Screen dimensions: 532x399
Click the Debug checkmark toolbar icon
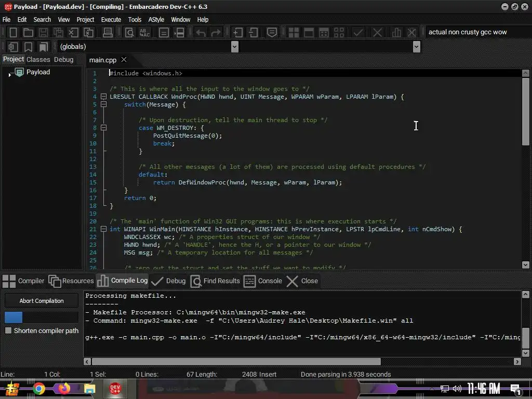pyautogui.click(x=358, y=32)
